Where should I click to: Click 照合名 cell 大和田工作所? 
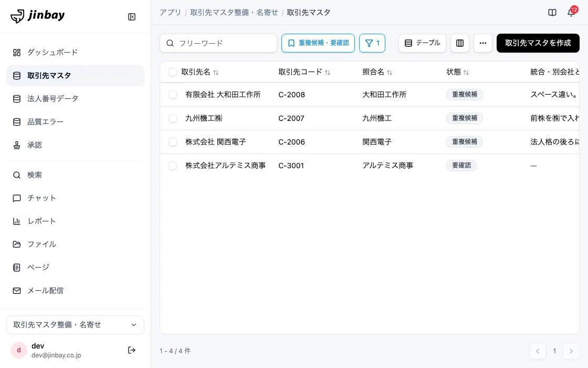coord(384,95)
